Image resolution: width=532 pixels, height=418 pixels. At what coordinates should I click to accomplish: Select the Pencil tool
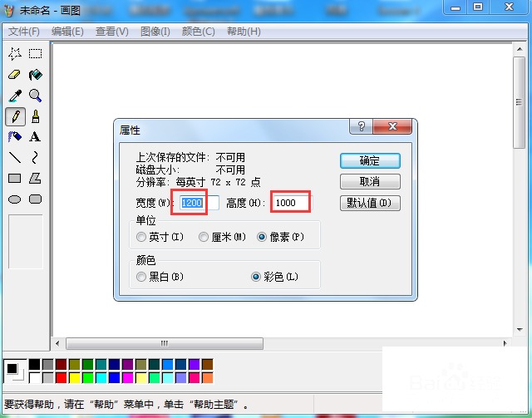point(15,116)
